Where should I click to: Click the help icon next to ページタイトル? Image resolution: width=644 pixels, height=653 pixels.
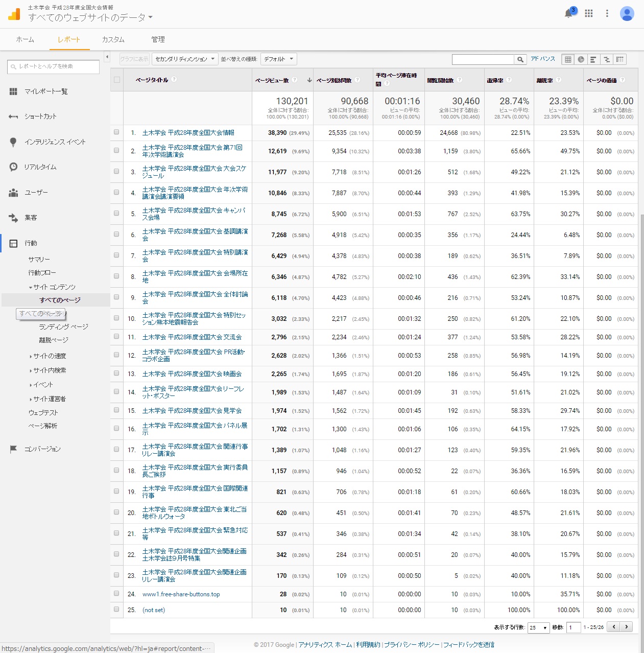174,79
